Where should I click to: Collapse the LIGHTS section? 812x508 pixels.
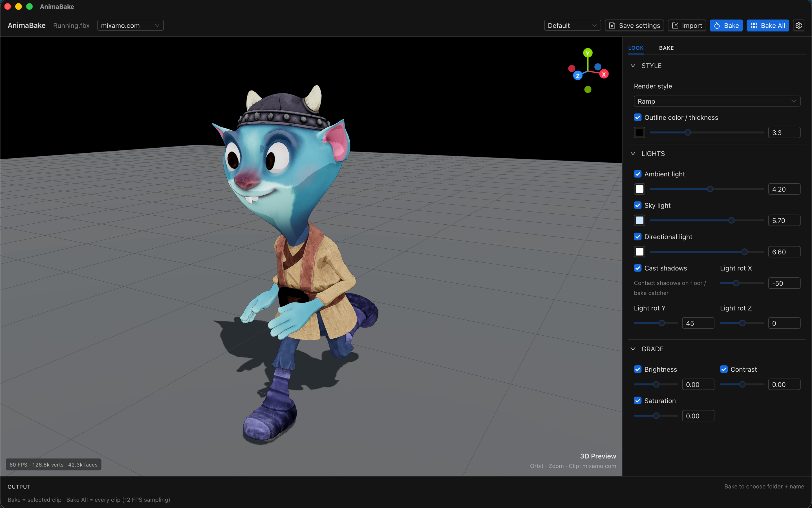[633, 154]
